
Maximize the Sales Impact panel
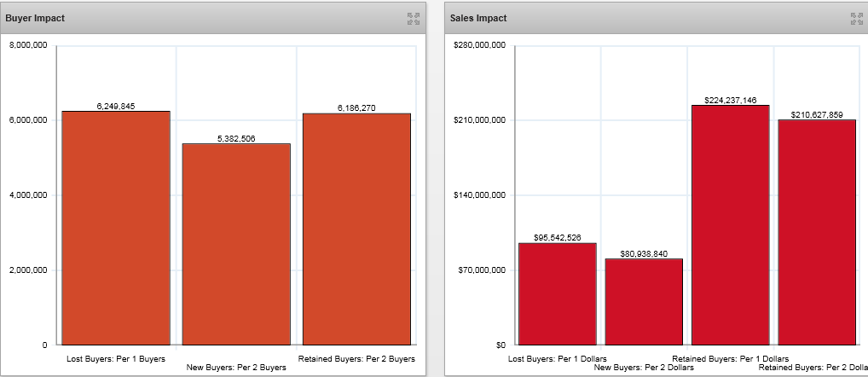(x=856, y=18)
